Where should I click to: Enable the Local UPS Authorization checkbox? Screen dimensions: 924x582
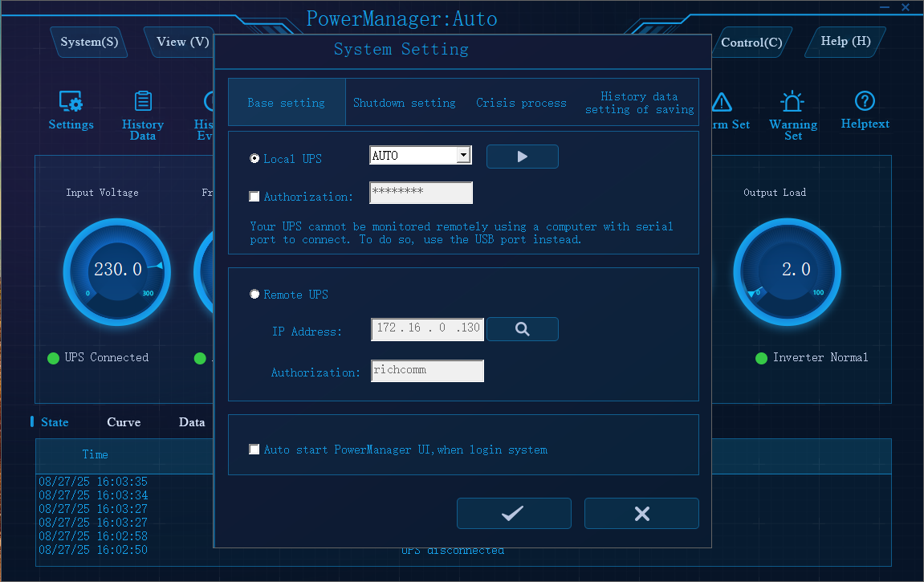coord(254,197)
